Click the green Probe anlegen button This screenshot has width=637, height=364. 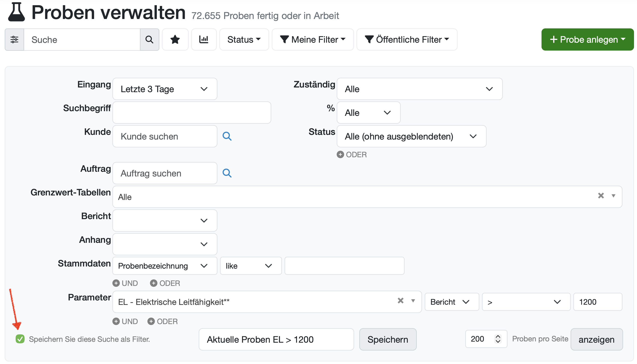click(587, 39)
